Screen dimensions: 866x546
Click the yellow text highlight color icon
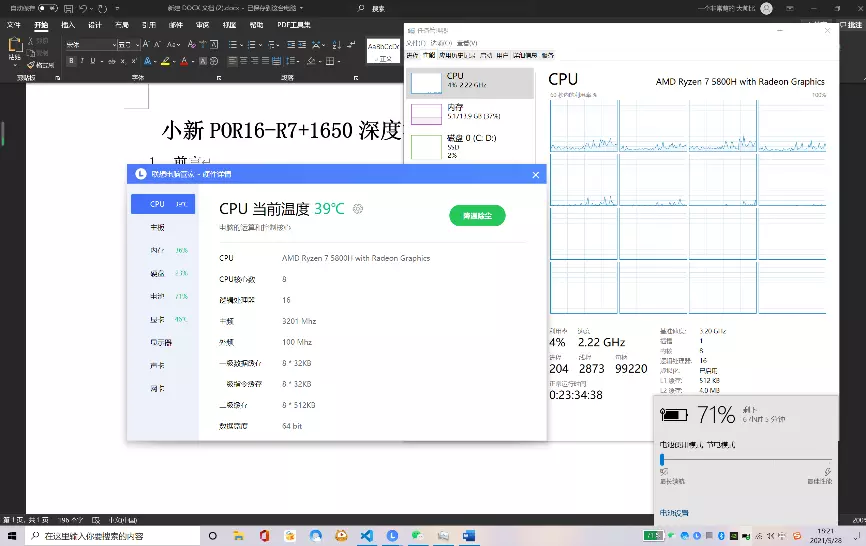coord(165,61)
